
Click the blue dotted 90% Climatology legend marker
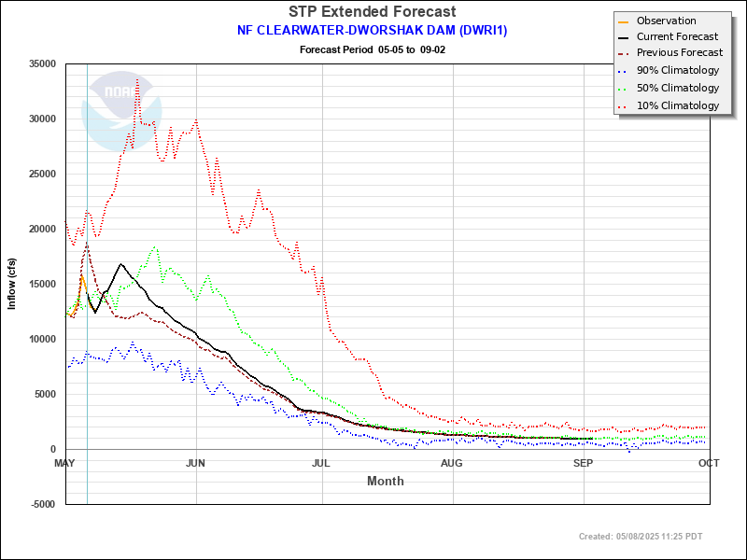point(625,71)
